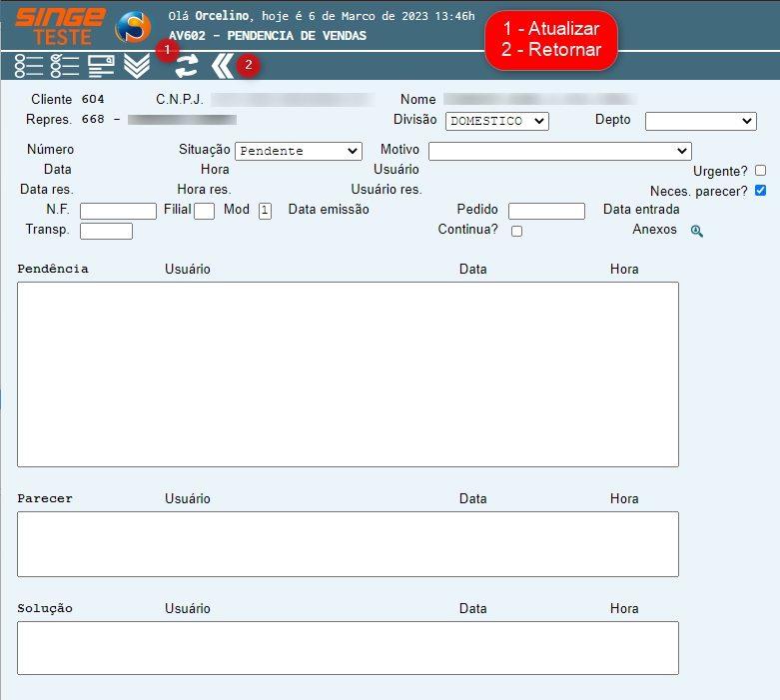This screenshot has width=780, height=700.
Task: Open the Divisão dropdown showing DOMESTICO
Action: coord(497,121)
